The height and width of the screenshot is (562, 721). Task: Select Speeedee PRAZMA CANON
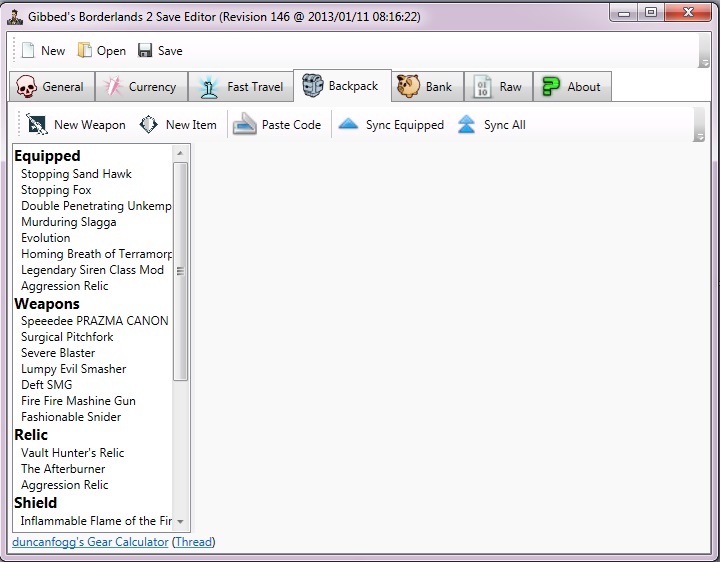pyautogui.click(x=95, y=321)
